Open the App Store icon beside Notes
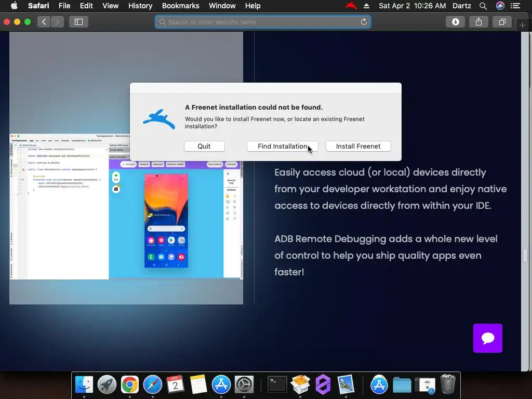Screen dimensions: 532x399 click(x=221, y=384)
